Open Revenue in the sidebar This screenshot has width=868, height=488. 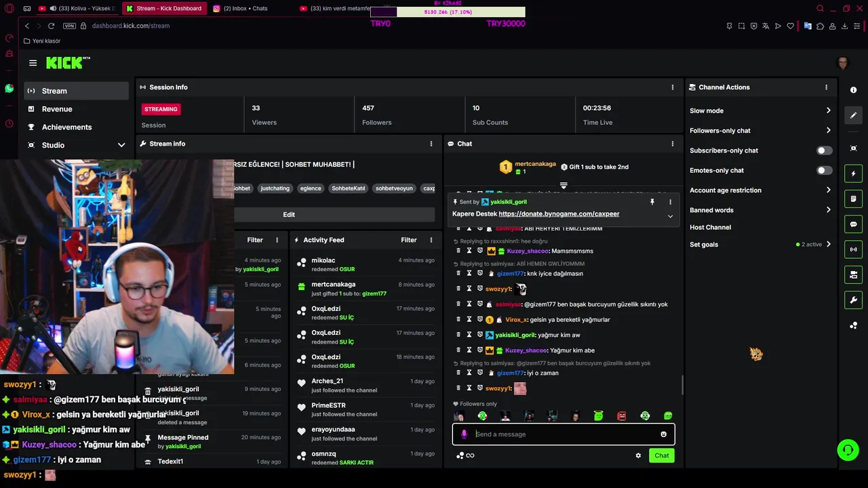(76, 109)
